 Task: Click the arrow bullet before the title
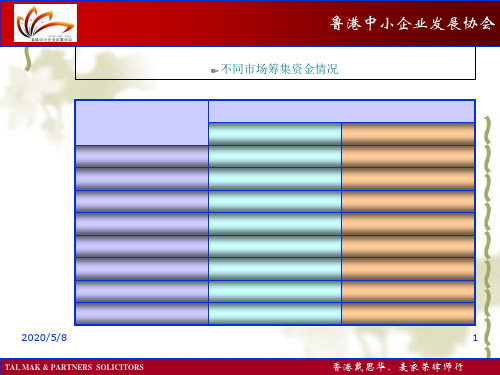click(x=215, y=70)
